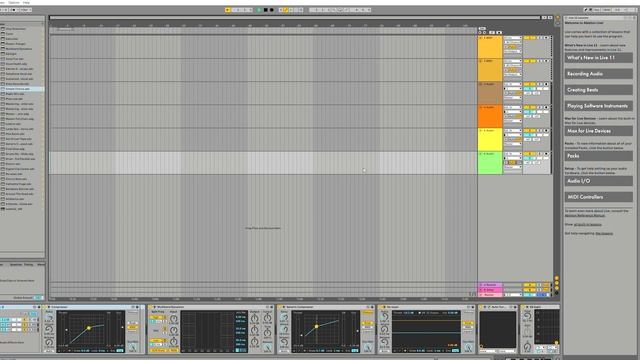Follow the Ableton Reference Manual link

click(x=584, y=215)
